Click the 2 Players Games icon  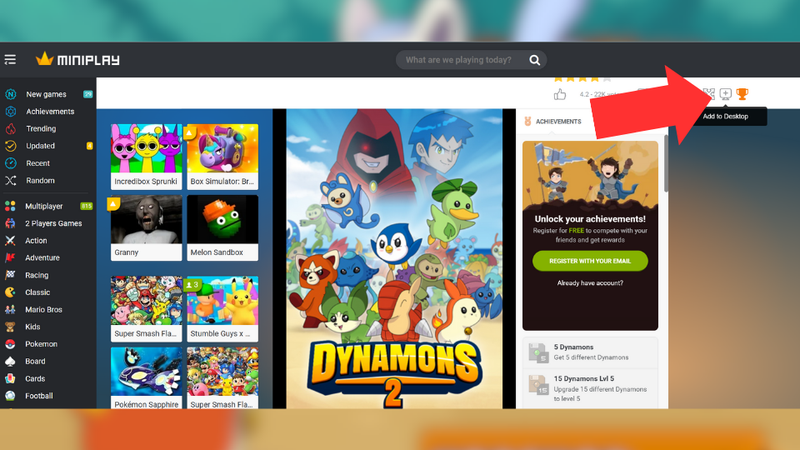(x=10, y=223)
